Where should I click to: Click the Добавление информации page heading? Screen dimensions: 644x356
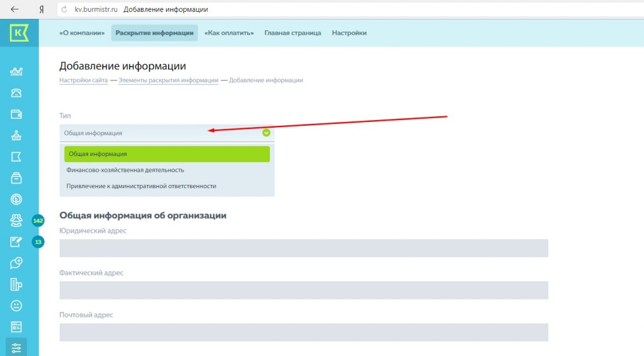coord(123,66)
